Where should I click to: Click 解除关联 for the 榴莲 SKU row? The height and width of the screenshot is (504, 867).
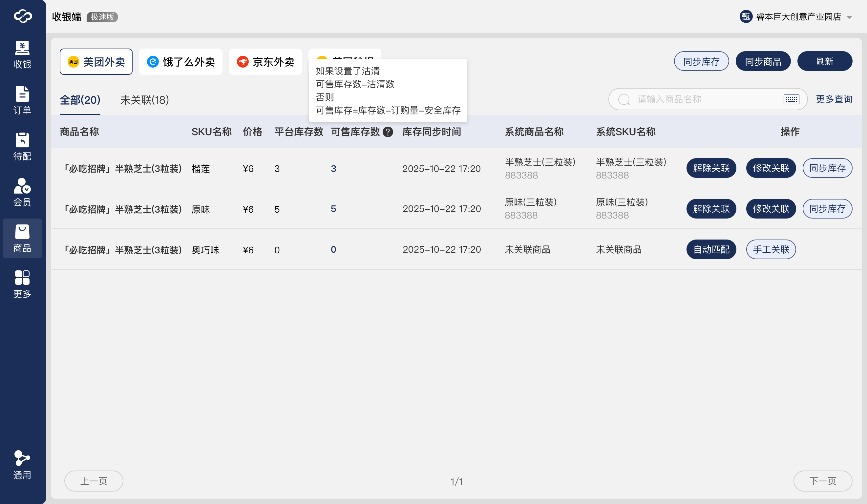tap(711, 168)
